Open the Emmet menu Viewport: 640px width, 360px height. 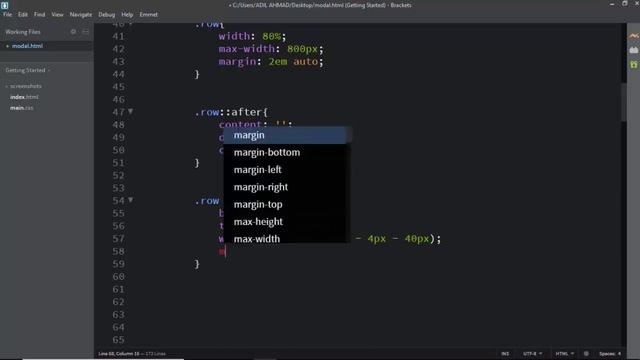click(x=149, y=14)
